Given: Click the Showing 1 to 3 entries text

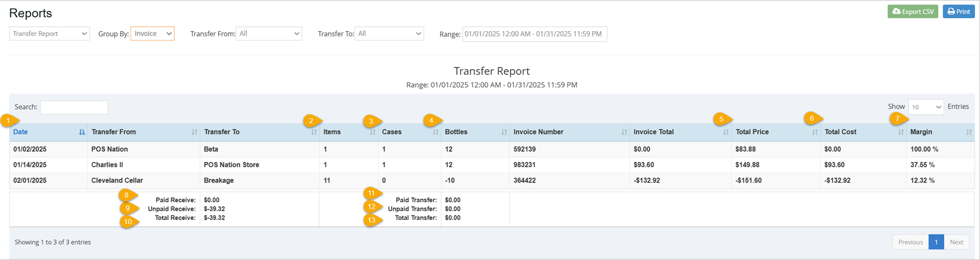Looking at the screenshot, I should coord(53,242).
